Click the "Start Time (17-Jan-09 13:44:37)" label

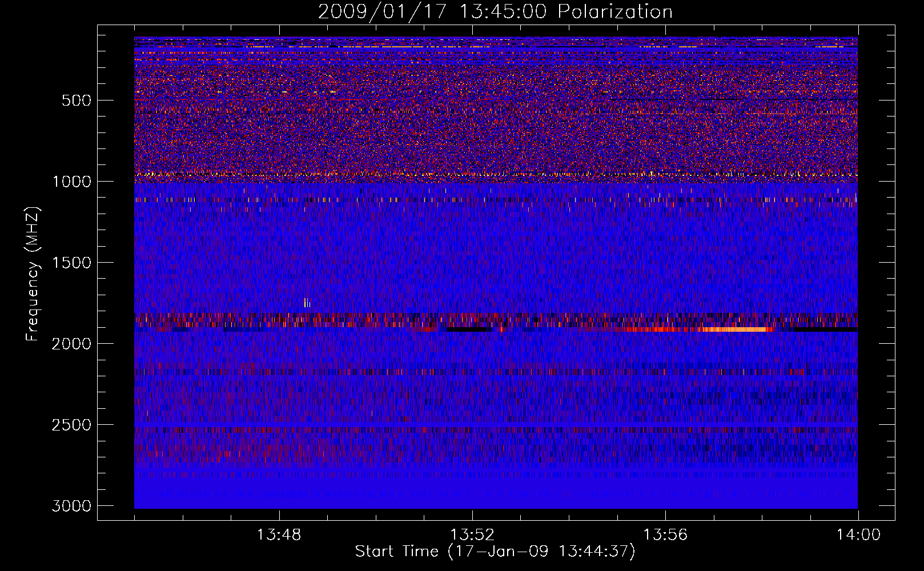(x=495, y=552)
